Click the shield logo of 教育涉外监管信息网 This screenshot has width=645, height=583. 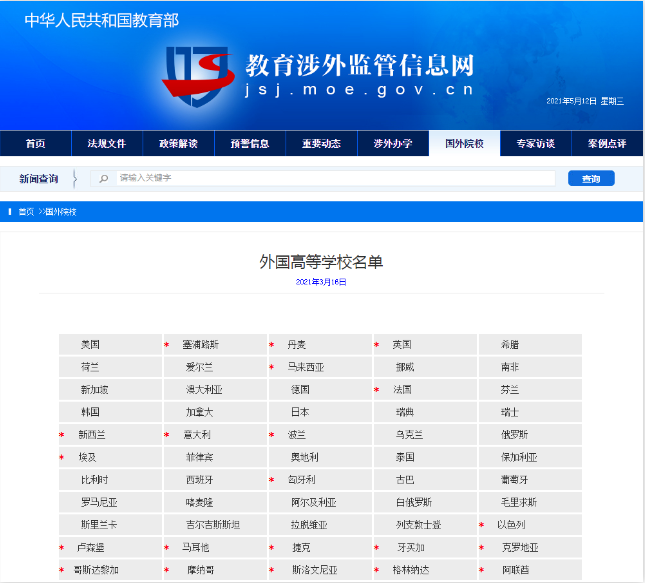point(198,76)
